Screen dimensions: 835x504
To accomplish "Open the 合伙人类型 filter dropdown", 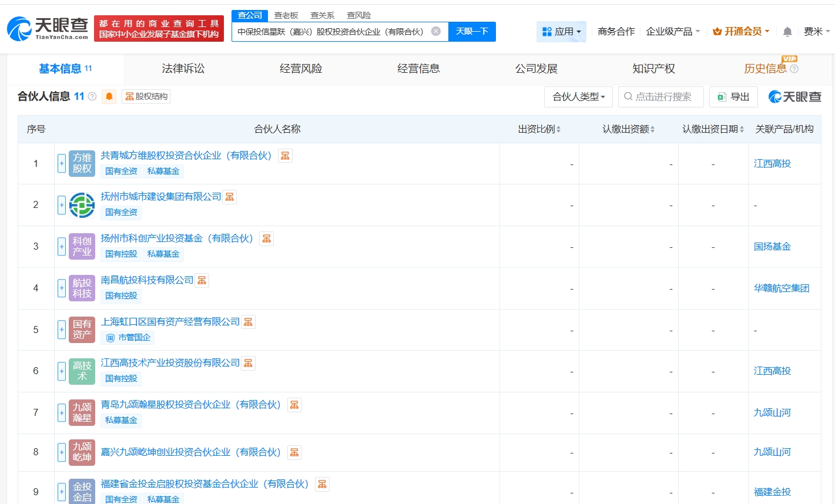I will coord(579,97).
